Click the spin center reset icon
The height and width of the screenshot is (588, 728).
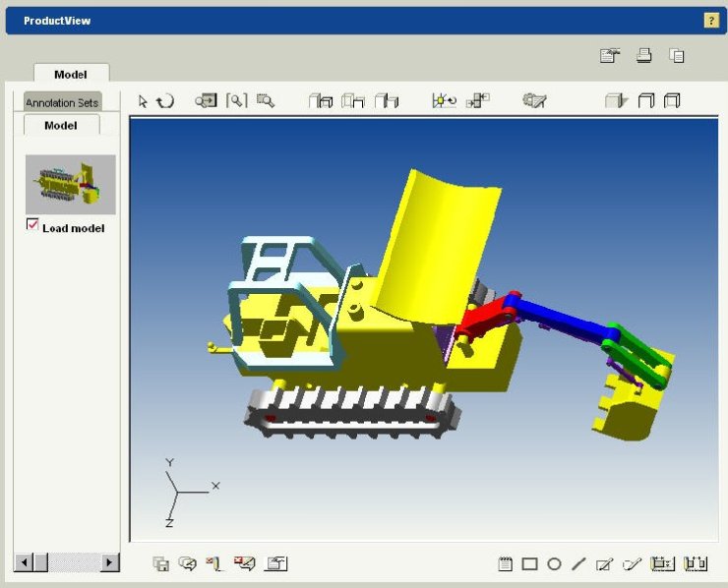click(445, 100)
